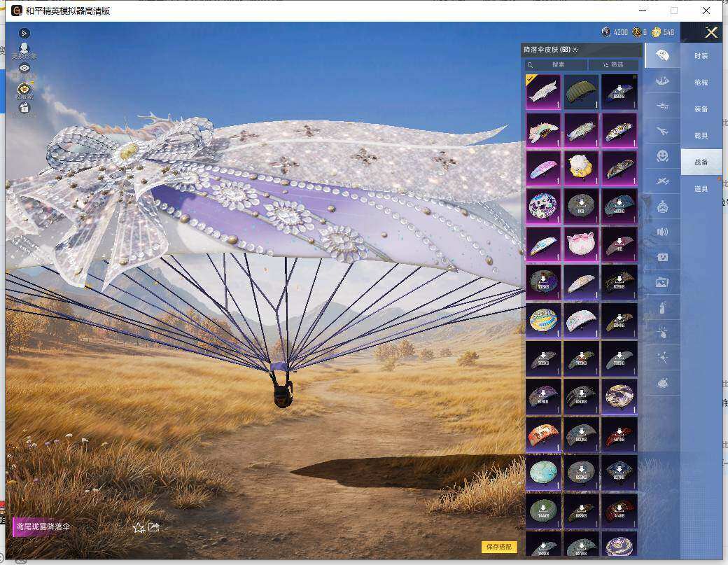Screen dimensions: 728x565
Task: Click the emulator app logo in title bar
Action: tap(17, 11)
